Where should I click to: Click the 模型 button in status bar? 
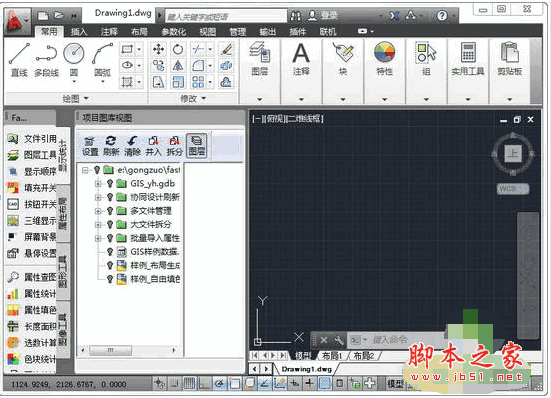395,383
